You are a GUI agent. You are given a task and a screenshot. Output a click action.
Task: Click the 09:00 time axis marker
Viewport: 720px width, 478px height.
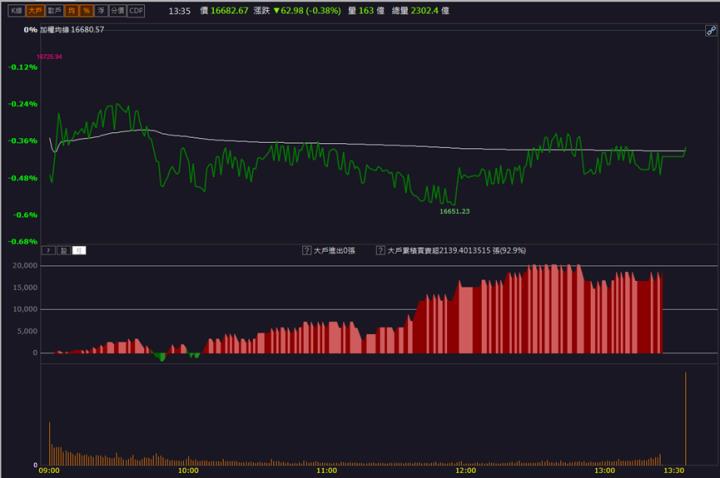point(49,471)
